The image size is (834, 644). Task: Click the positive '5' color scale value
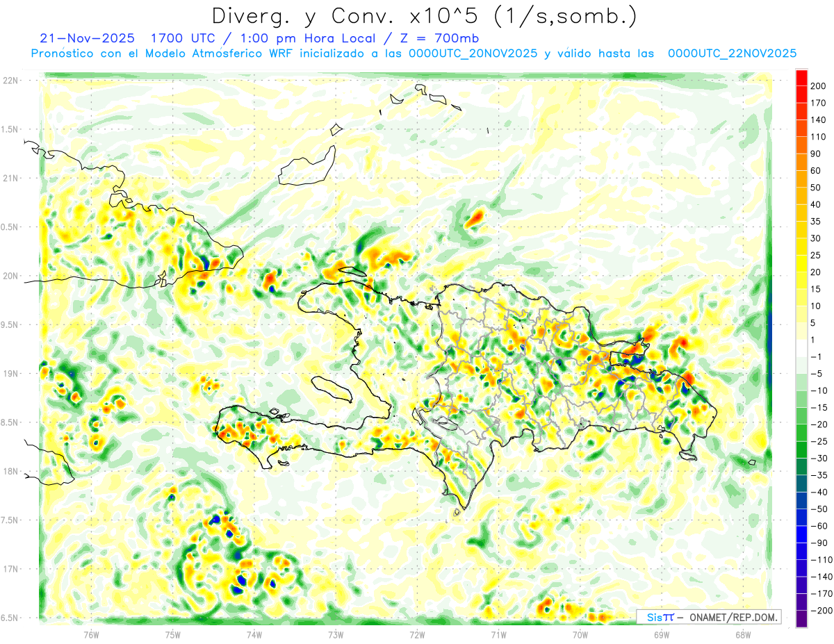click(x=814, y=323)
